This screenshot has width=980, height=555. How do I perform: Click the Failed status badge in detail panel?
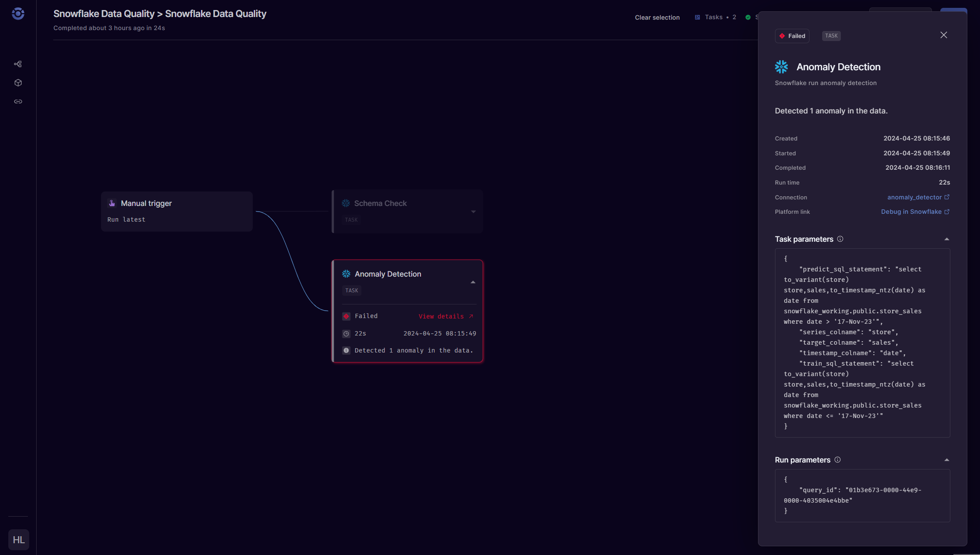tap(792, 36)
